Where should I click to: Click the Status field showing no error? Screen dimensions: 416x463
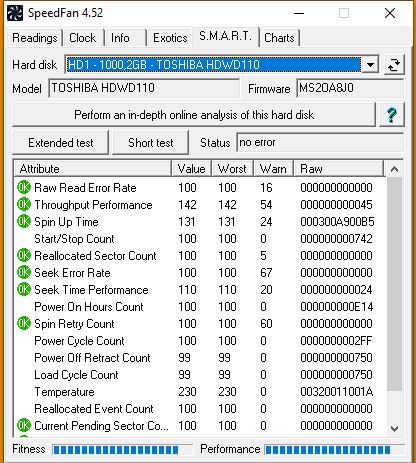[x=320, y=143]
